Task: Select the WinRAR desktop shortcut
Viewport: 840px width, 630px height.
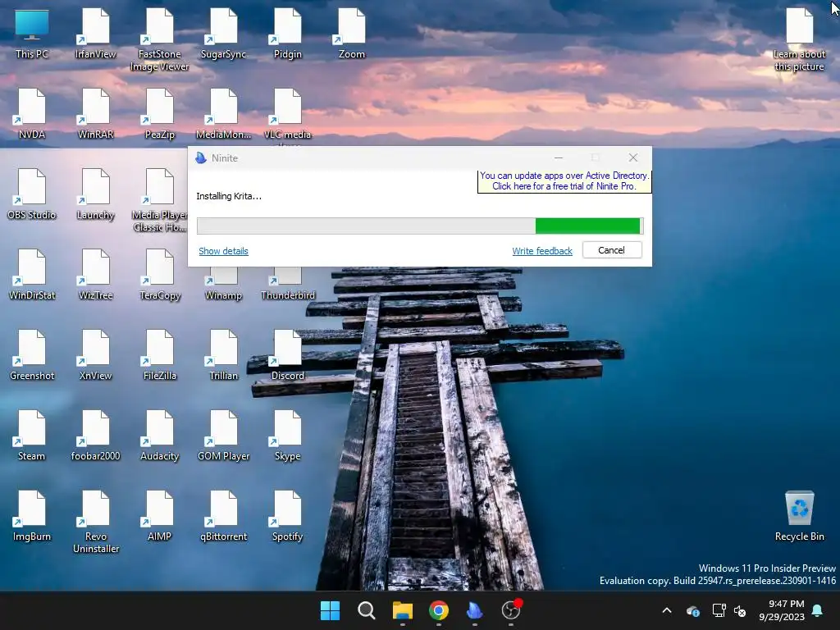Action: [x=95, y=113]
